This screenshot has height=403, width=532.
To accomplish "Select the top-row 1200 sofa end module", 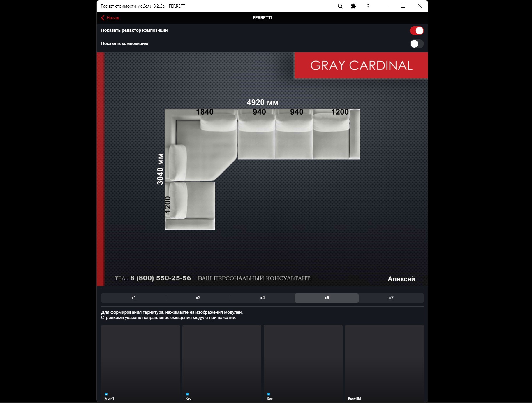I will point(337,134).
